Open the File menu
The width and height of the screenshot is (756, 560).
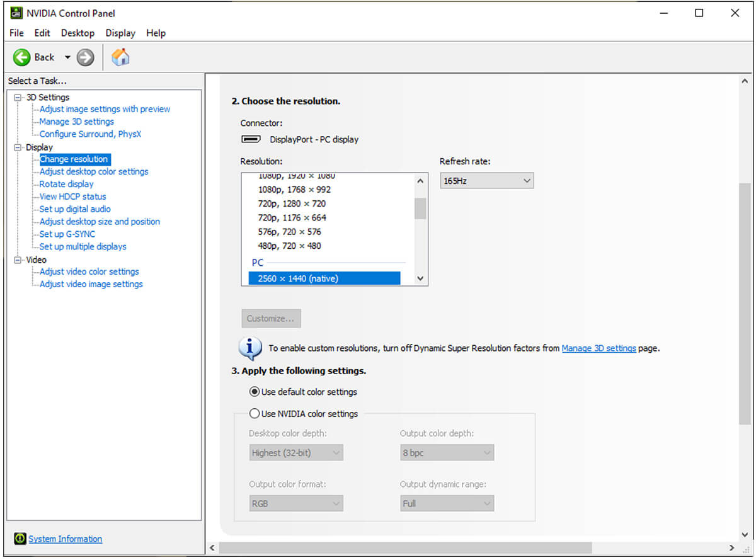tap(16, 33)
